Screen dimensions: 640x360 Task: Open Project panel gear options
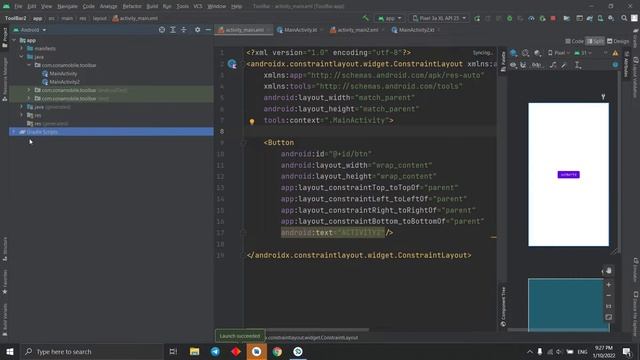tap(198, 30)
